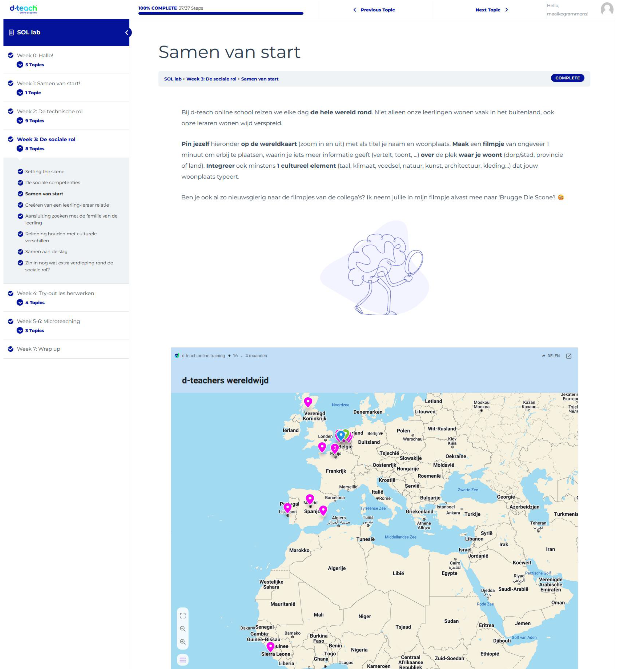The image size is (618, 672).
Task: Click 'Week 3: De sociale rol' breadcrumb
Action: 211,79
